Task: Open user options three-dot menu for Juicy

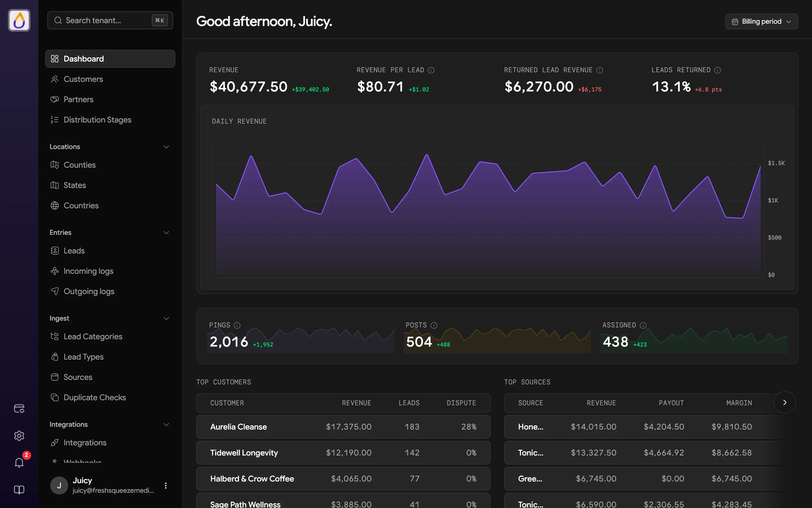Action: [166, 485]
